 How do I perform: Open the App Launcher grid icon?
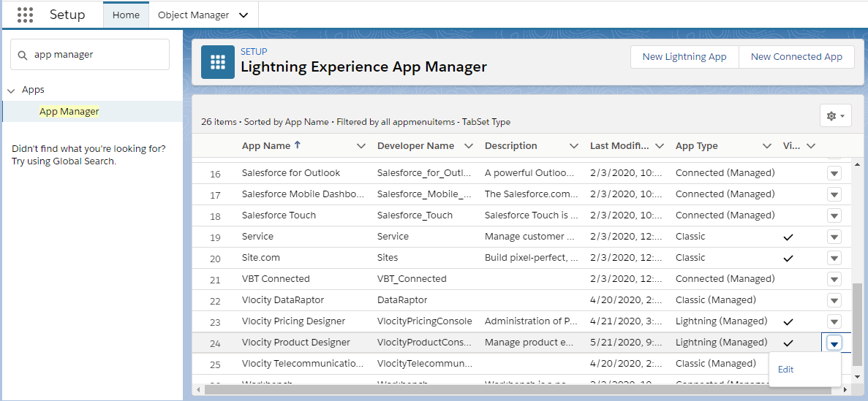coord(26,15)
